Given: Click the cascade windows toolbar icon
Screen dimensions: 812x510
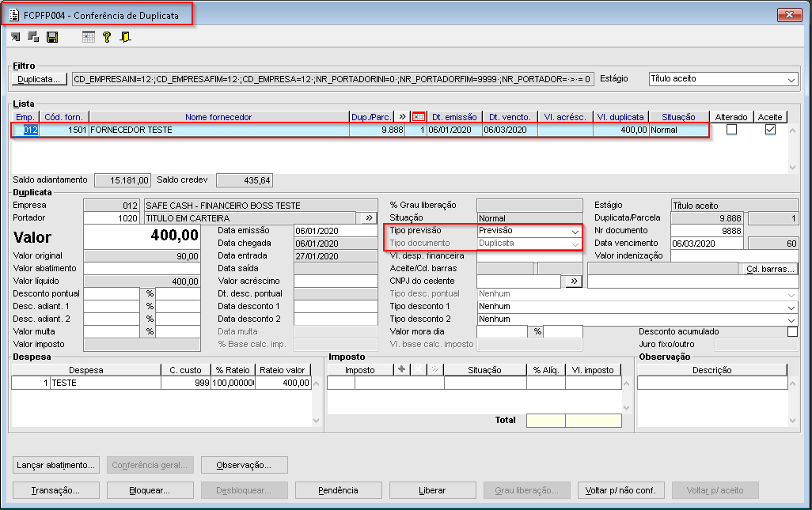Looking at the screenshot, I should pyautogui.click(x=33, y=37).
